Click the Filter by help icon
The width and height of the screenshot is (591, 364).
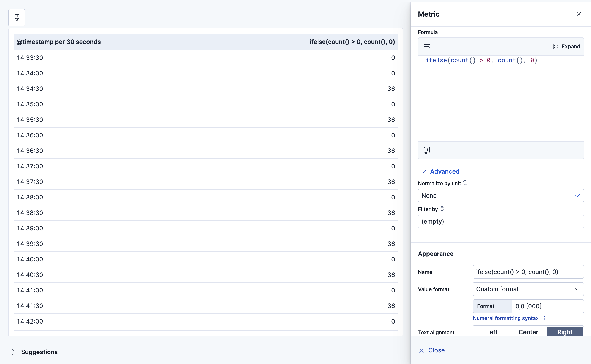click(442, 209)
